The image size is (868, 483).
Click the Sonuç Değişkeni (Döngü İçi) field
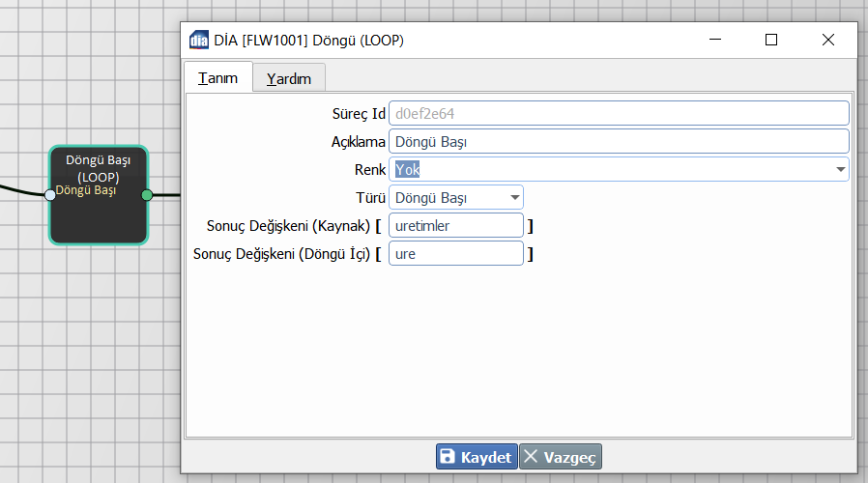click(455, 254)
